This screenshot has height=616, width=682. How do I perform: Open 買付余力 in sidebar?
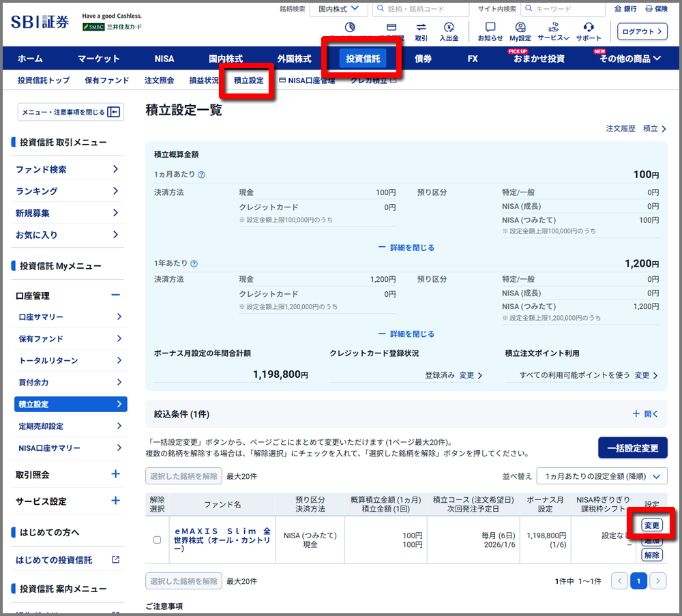70,383
